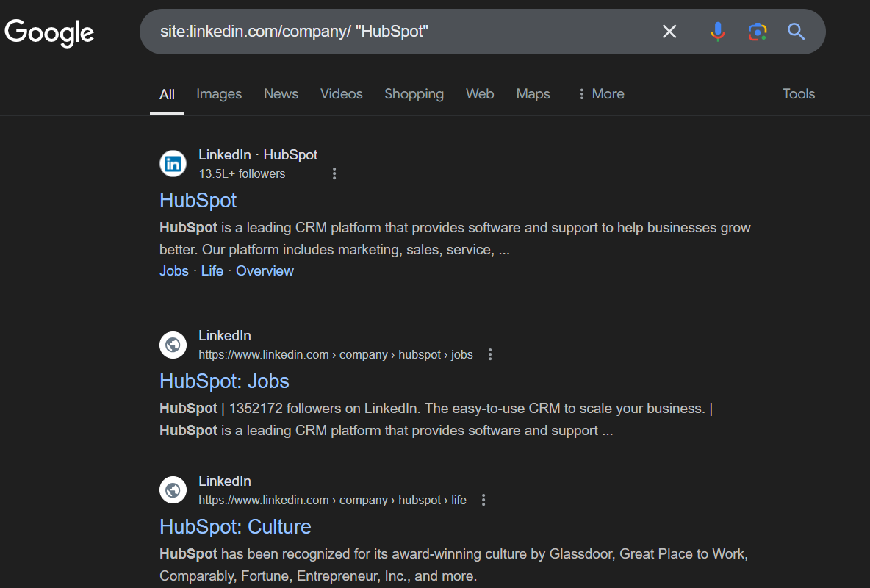Screen dimensions: 870x588
Task: Open the Tools options
Action: pos(799,94)
